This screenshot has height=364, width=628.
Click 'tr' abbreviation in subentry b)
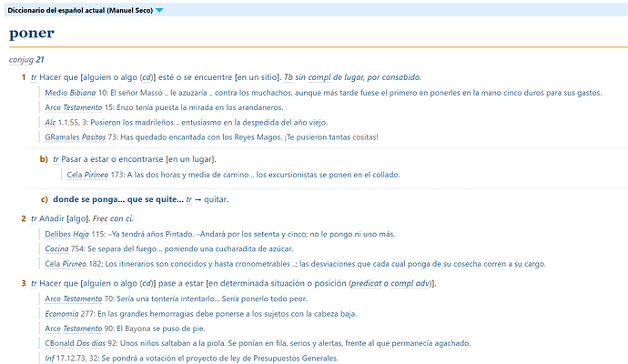click(56, 159)
